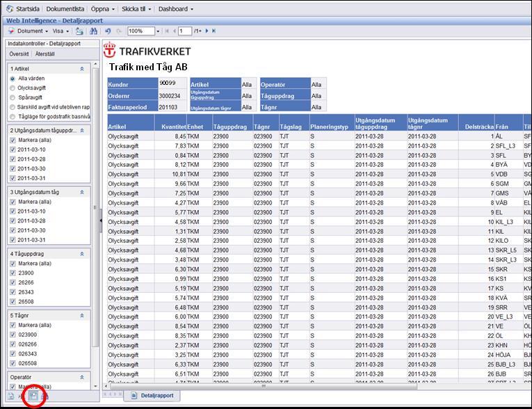Viewport: 532px width, 409px height.
Task: Click the Från cell HÖJA
Action: coord(503,355)
